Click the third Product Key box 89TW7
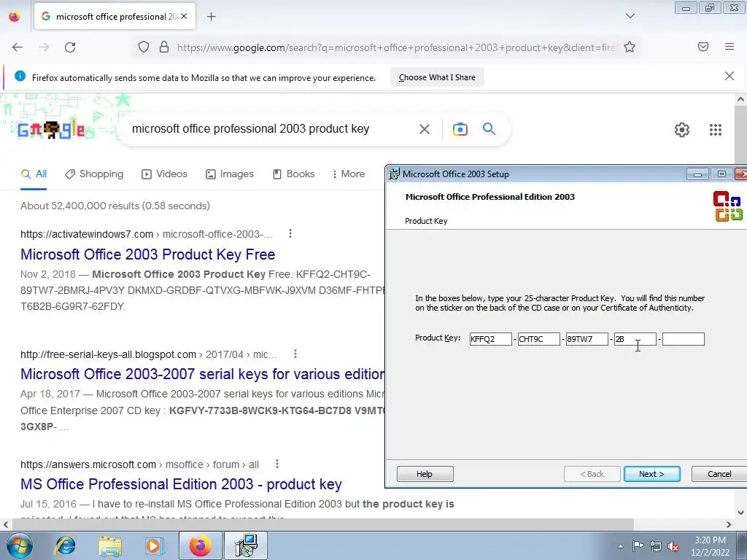 click(x=587, y=339)
